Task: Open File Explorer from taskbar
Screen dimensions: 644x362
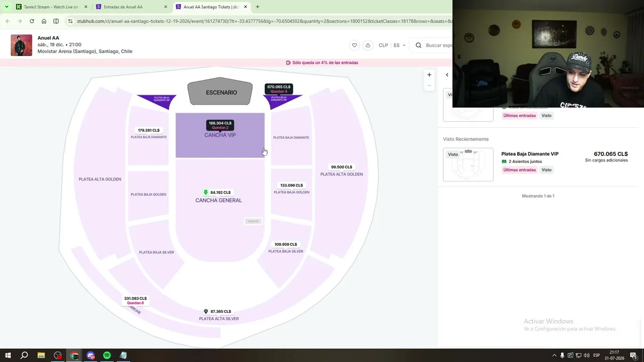Action: click(x=41, y=355)
